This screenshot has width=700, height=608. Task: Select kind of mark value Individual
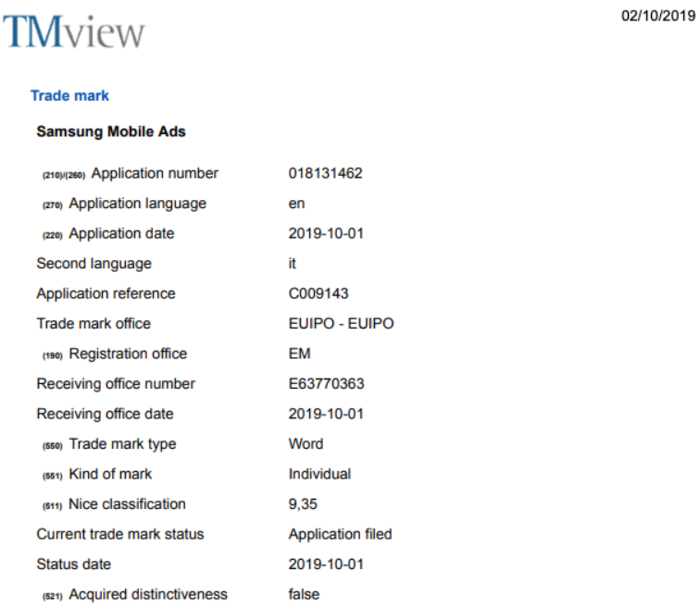(x=319, y=474)
